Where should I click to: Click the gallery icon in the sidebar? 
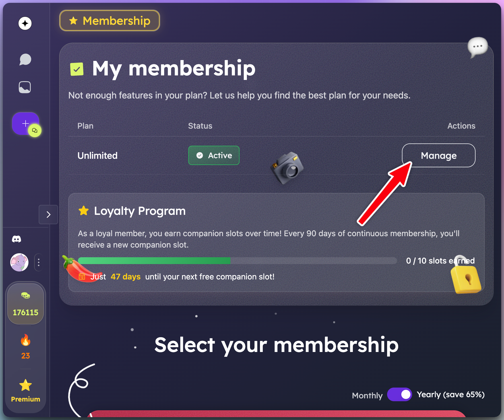25,87
